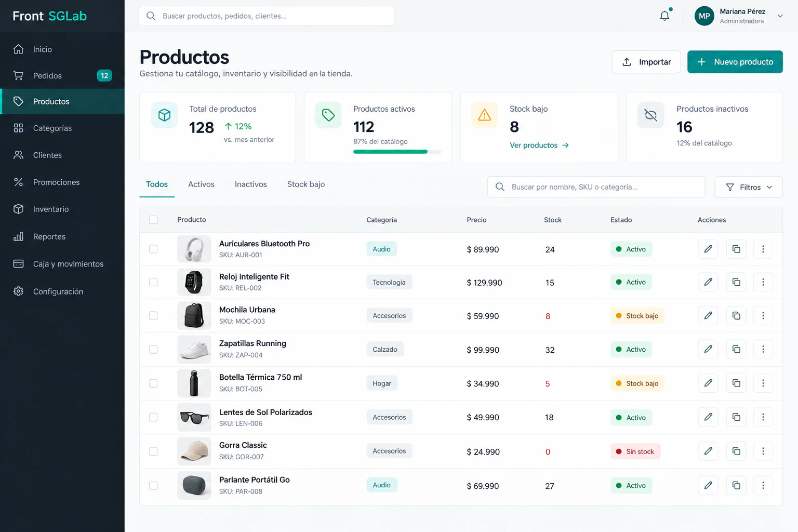Click the Lentes de Sol Polarizados thumbnail
798x532 pixels.
(x=194, y=417)
